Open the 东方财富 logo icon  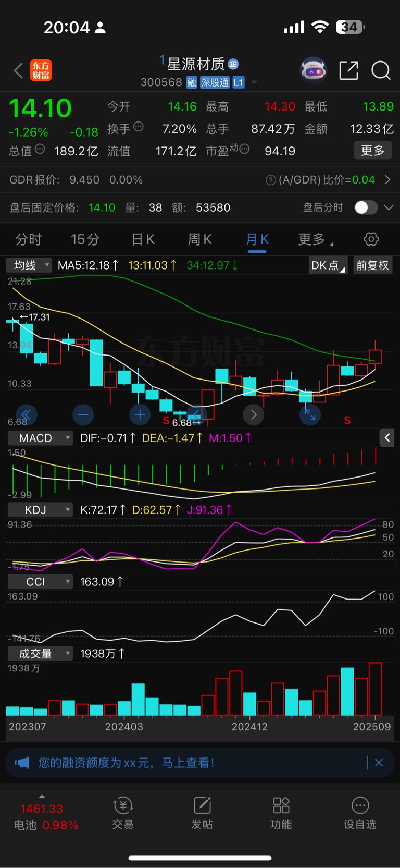pyautogui.click(x=41, y=70)
